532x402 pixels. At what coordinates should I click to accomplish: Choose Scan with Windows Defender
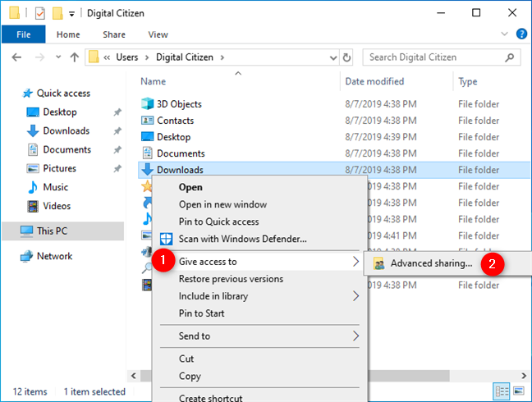pyautogui.click(x=242, y=239)
